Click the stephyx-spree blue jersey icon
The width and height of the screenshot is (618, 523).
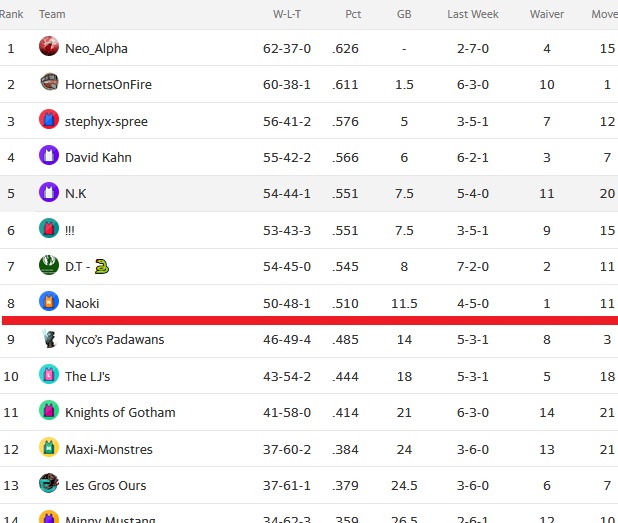49,119
